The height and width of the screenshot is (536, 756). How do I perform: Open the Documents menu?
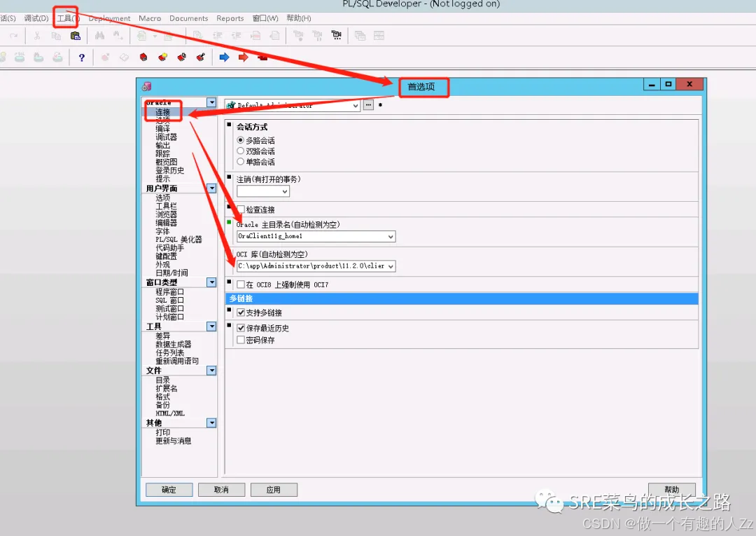click(188, 18)
